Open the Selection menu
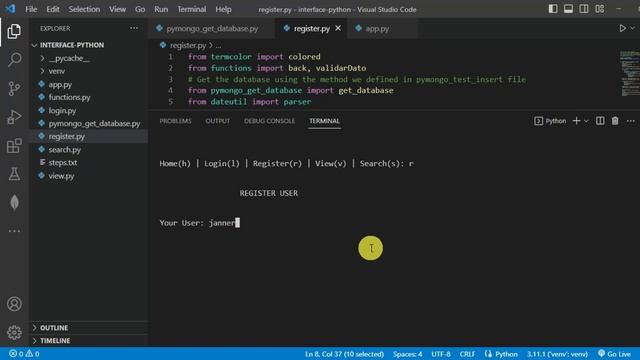 click(84, 9)
